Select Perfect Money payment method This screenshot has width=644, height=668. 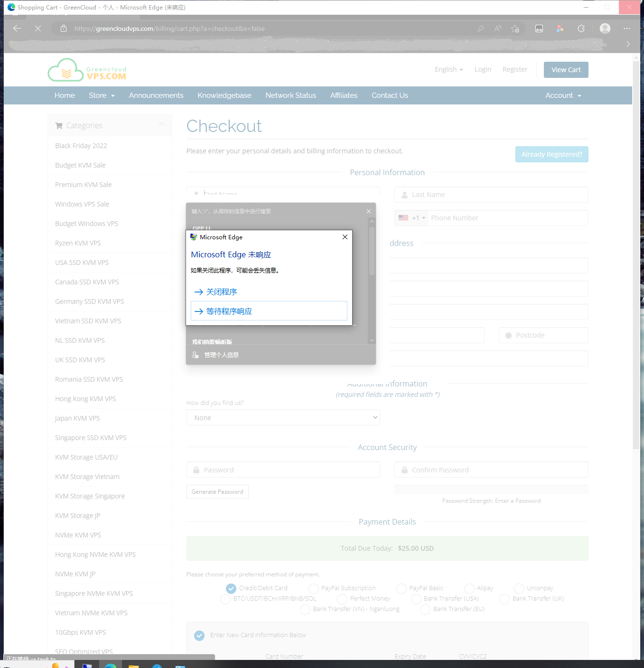tap(342, 599)
